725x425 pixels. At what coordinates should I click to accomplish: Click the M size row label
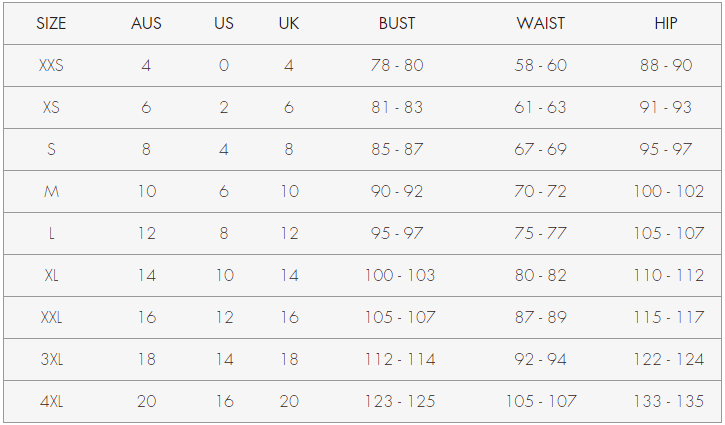click(51, 191)
